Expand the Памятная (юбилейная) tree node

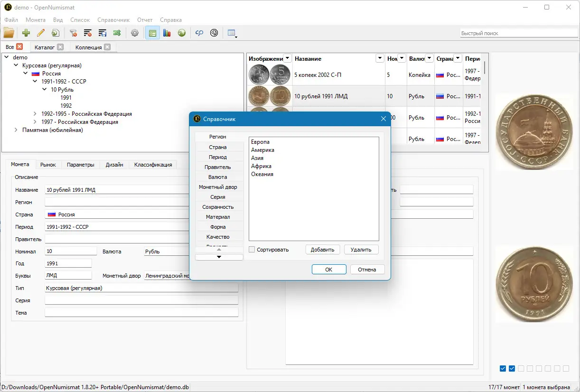pyautogui.click(x=17, y=130)
